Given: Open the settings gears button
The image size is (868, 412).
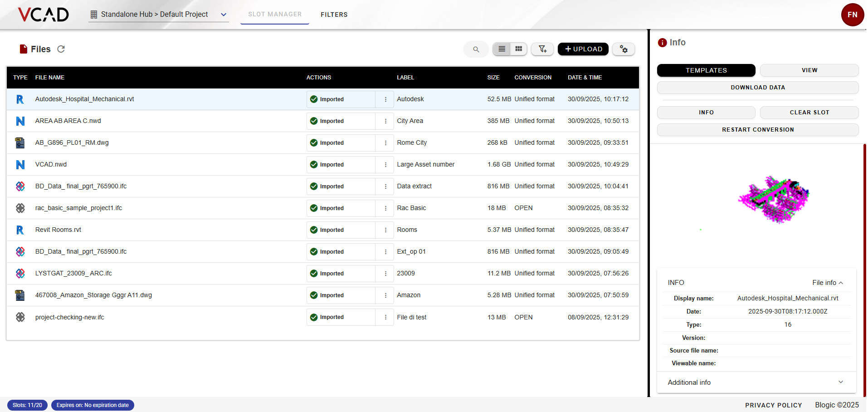Looking at the screenshot, I should click(x=624, y=49).
